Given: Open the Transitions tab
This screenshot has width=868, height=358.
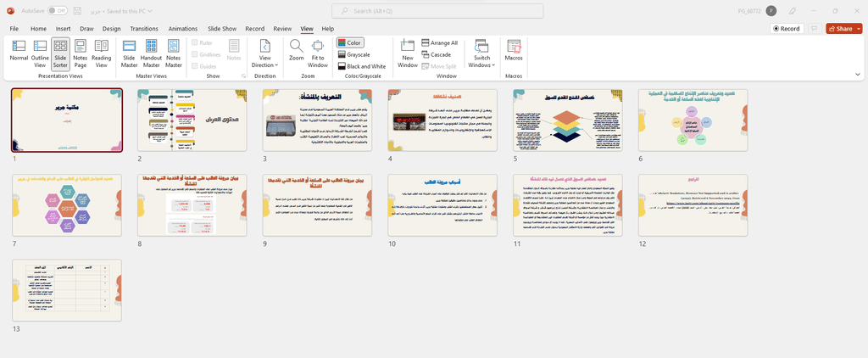Looking at the screenshot, I should (x=144, y=29).
